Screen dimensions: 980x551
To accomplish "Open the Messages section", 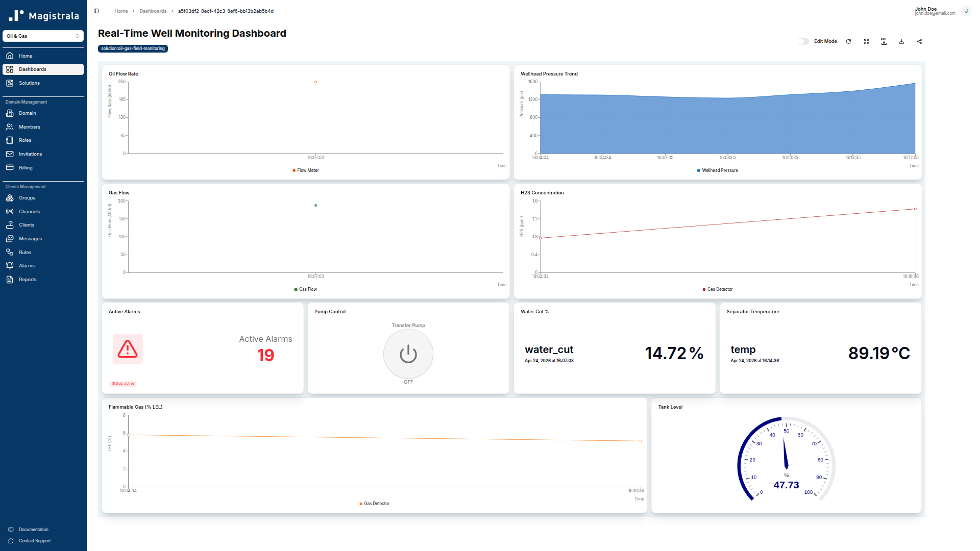I will (31, 238).
